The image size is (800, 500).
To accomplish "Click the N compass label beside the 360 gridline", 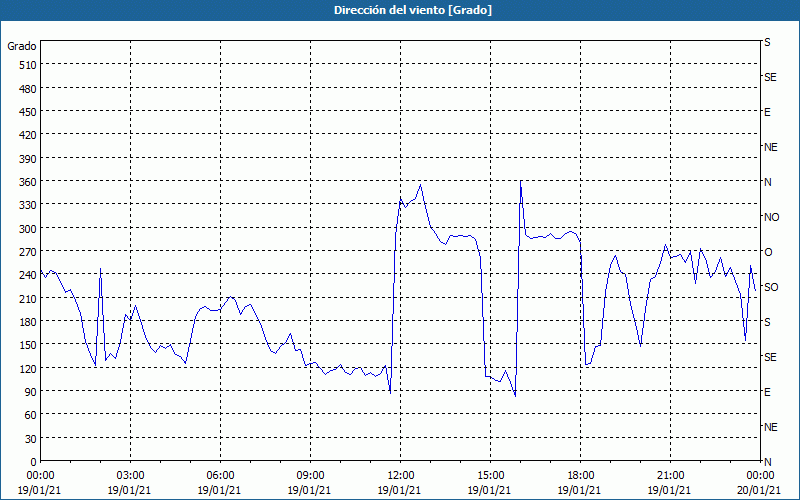I will coord(767,182).
